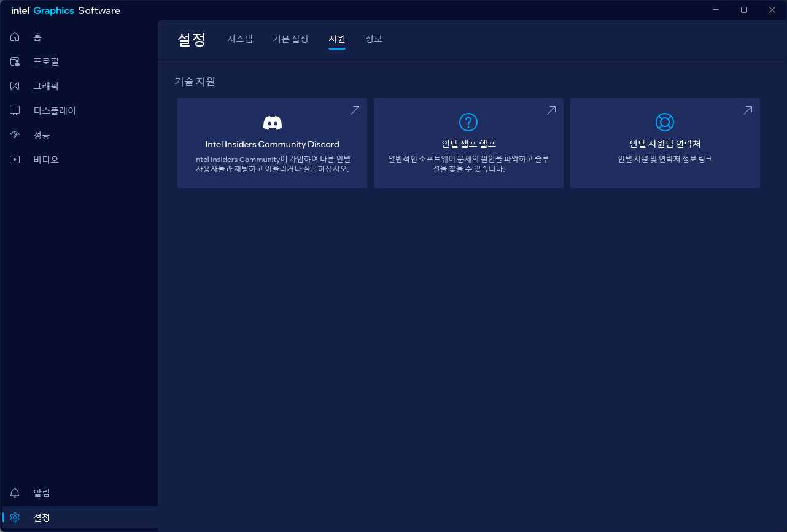The height and width of the screenshot is (532, 787).
Task: Open the 인텔 지원팀 연락처 title link
Action: pos(665,144)
